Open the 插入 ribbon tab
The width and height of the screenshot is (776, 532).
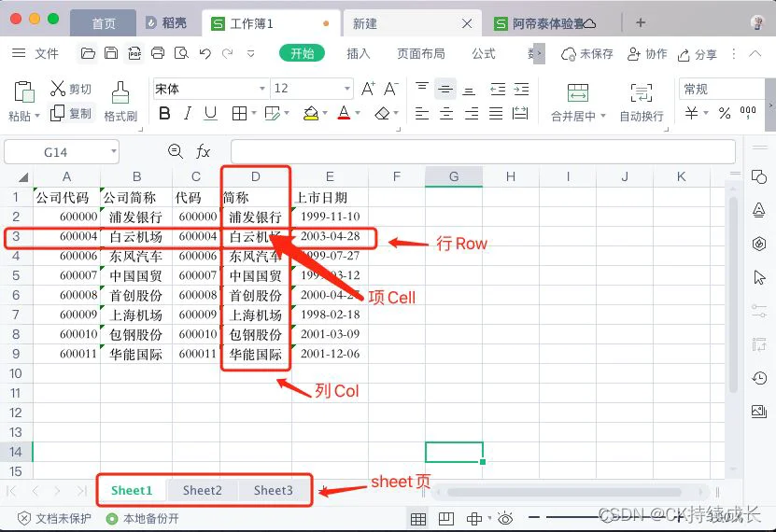359,53
